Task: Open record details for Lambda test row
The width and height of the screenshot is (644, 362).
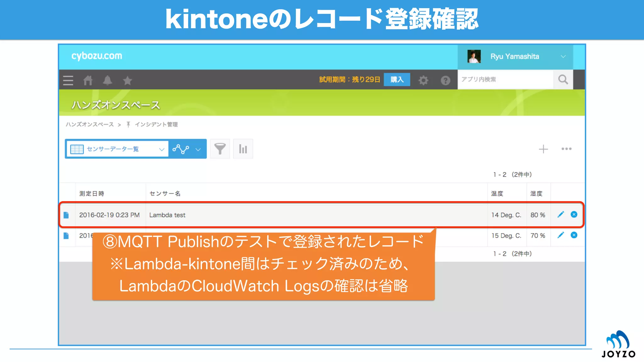Action: click(x=66, y=215)
